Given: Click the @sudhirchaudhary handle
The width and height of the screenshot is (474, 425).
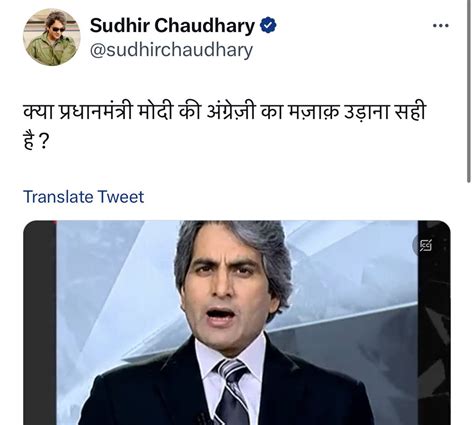Looking at the screenshot, I should click(171, 51).
